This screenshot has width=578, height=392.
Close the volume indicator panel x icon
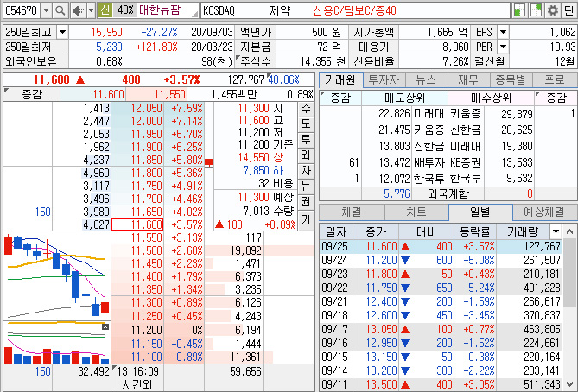[105, 326]
